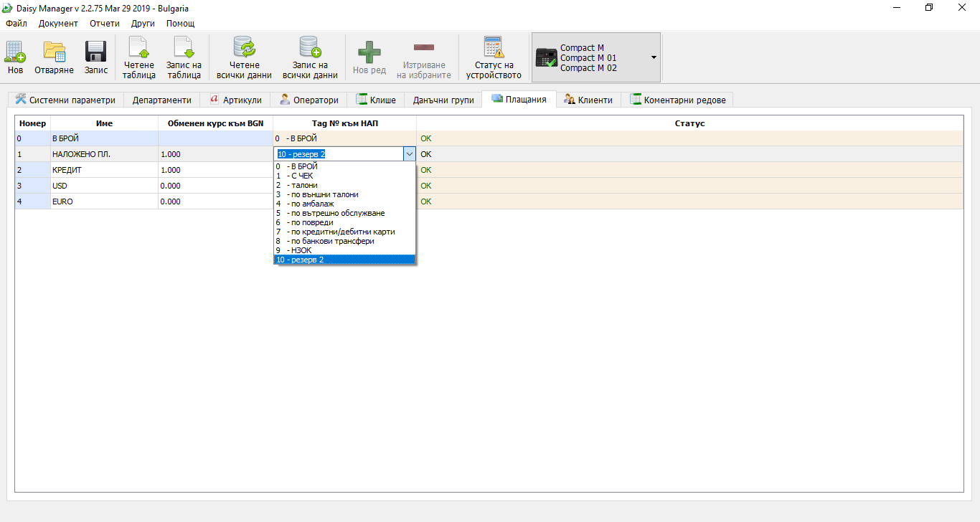Choose '0 - В БРОЙ' in dropdown list
Viewport: 980px width, 522px height.
pos(344,166)
